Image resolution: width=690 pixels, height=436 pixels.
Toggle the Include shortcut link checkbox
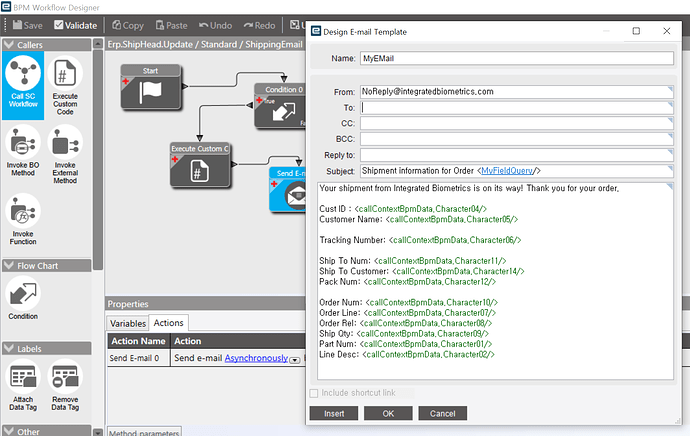click(x=314, y=393)
